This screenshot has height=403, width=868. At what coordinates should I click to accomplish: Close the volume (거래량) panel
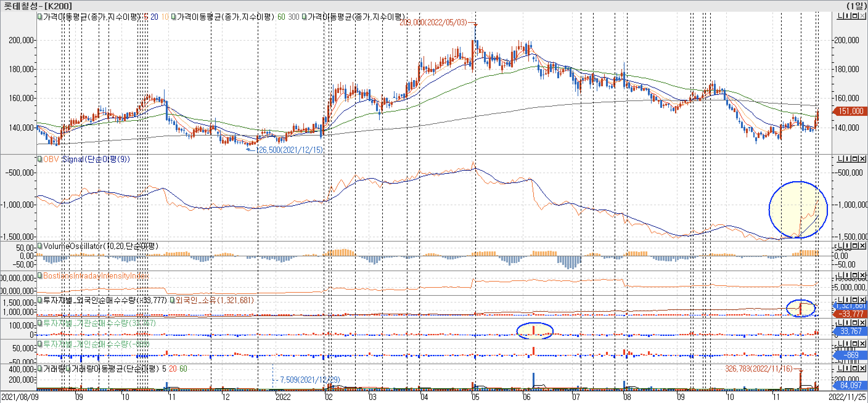coord(863,368)
